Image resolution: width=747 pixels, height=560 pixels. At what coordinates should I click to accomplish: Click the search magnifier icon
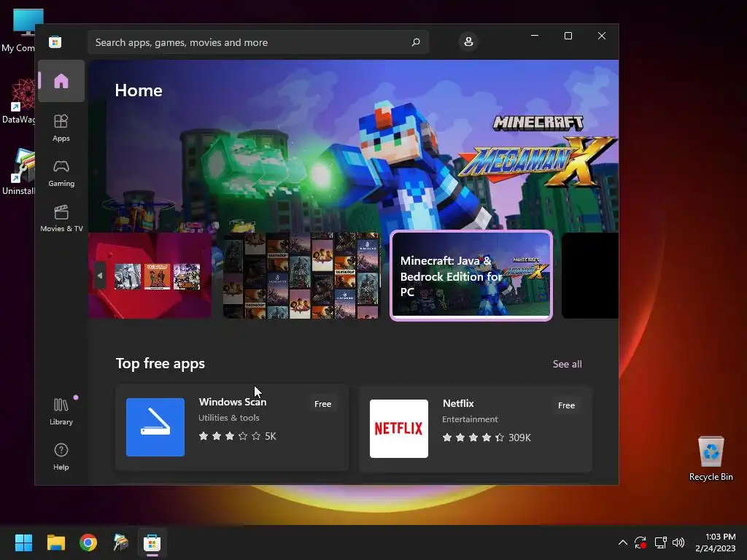[415, 42]
